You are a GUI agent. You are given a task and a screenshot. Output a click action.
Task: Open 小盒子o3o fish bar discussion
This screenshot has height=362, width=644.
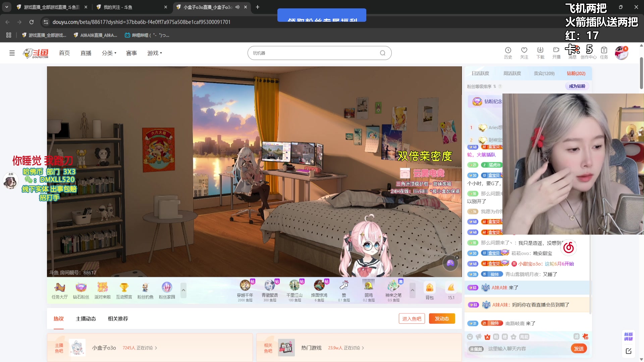[150, 348]
